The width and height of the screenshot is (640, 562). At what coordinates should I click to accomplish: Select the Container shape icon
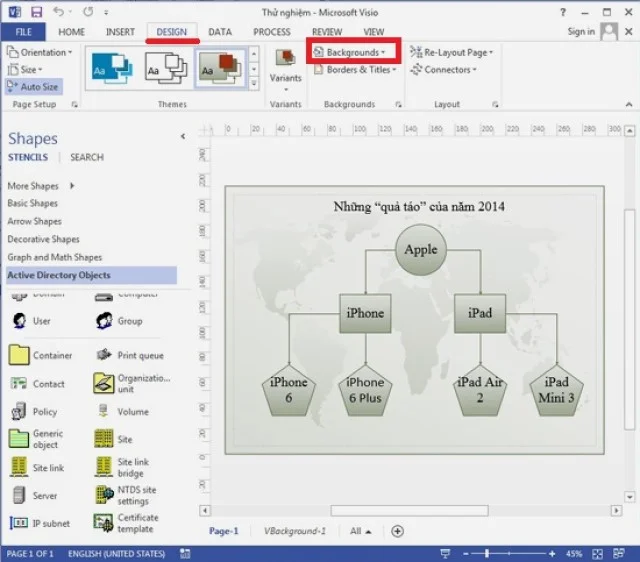[18, 355]
